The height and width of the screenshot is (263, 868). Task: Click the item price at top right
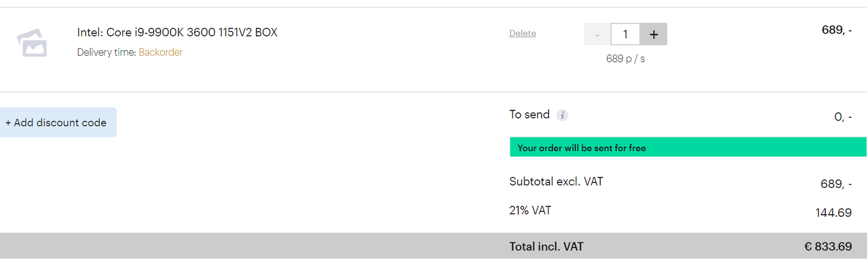pos(836,30)
